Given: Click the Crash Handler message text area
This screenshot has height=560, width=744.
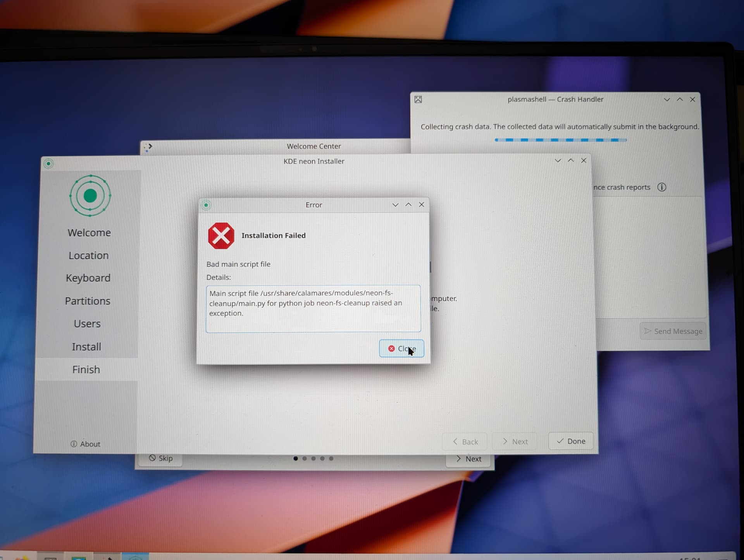Looking at the screenshot, I should click(x=649, y=258).
